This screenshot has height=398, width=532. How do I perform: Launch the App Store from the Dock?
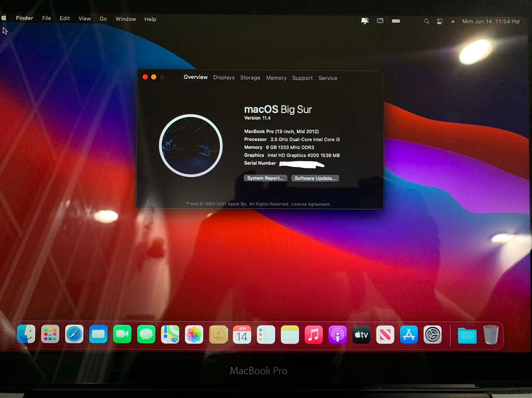click(409, 334)
